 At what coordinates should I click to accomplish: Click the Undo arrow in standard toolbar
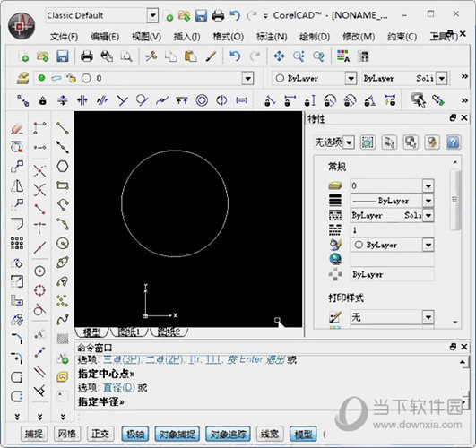235,56
